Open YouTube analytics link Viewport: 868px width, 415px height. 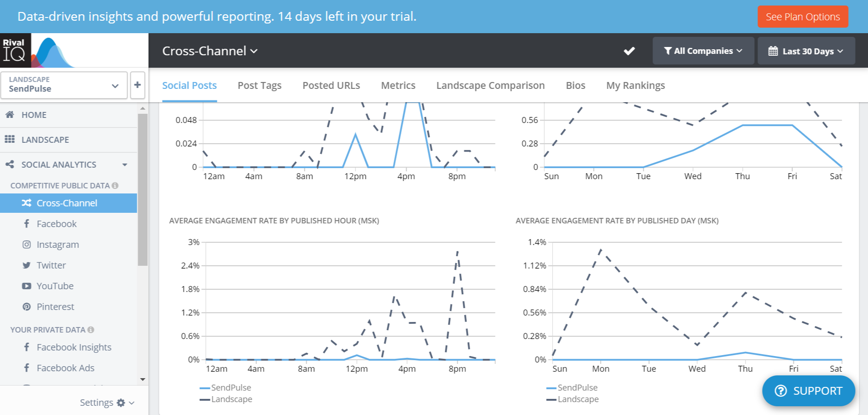click(x=55, y=286)
